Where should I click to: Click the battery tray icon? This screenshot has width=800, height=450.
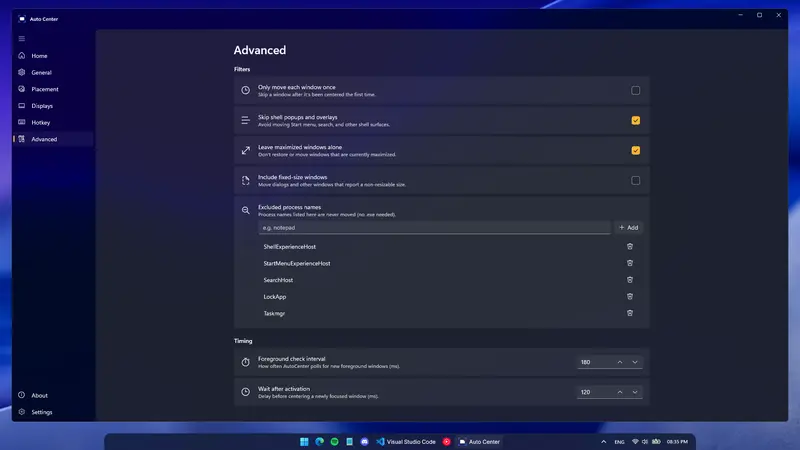pos(656,442)
